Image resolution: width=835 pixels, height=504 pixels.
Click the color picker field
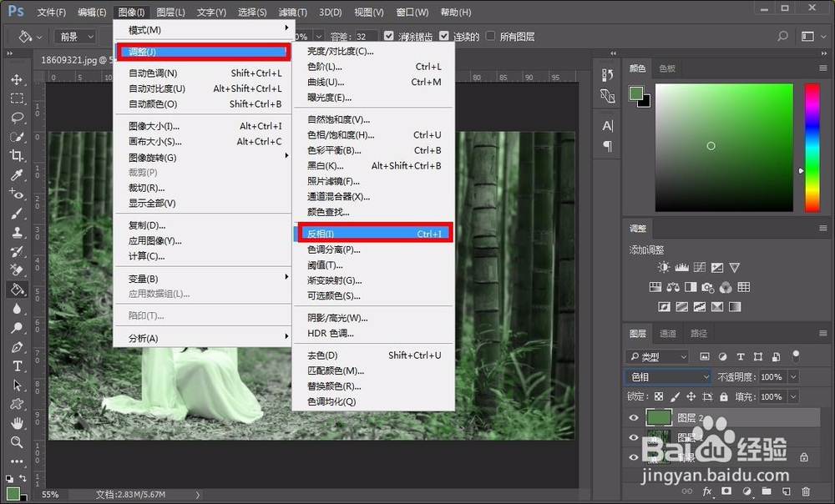click(724, 148)
